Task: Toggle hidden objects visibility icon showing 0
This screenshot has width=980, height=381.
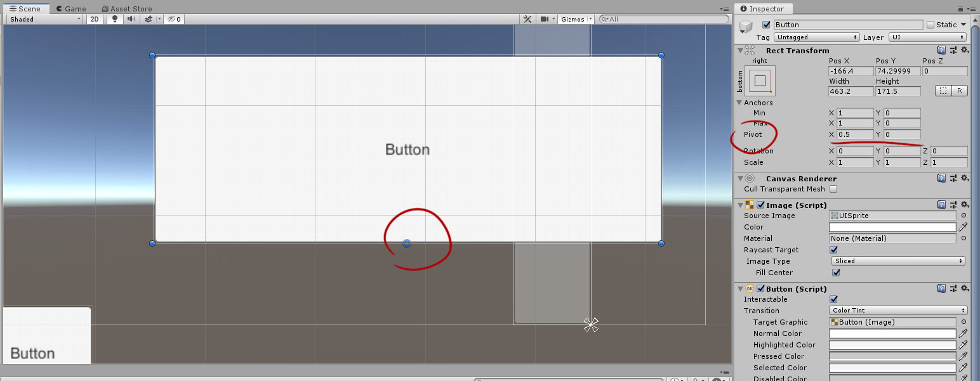Action: point(174,19)
